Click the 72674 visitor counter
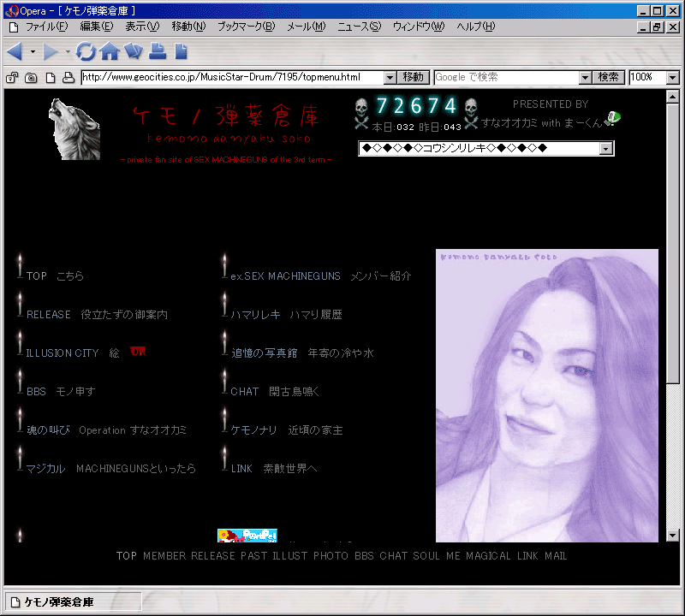685x616 pixels. (x=416, y=106)
